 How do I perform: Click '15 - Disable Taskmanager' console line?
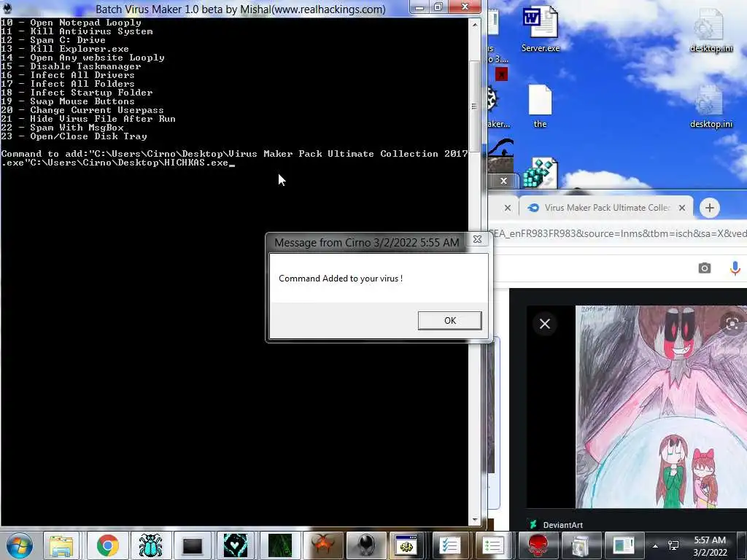pyautogui.click(x=71, y=66)
